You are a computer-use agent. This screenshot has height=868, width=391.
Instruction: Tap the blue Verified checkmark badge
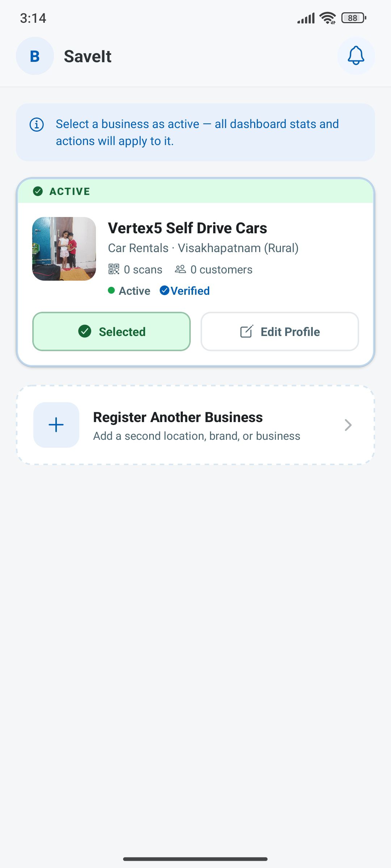164,290
